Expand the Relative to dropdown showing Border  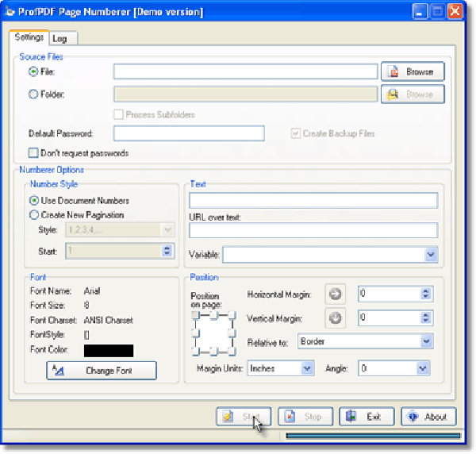(426, 341)
